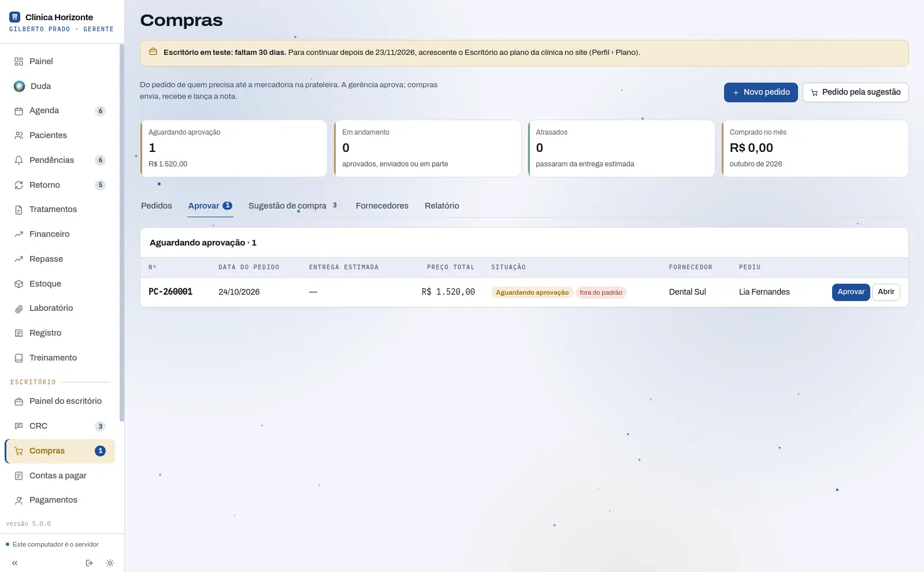Click the Pagamentos person icon

click(x=18, y=500)
